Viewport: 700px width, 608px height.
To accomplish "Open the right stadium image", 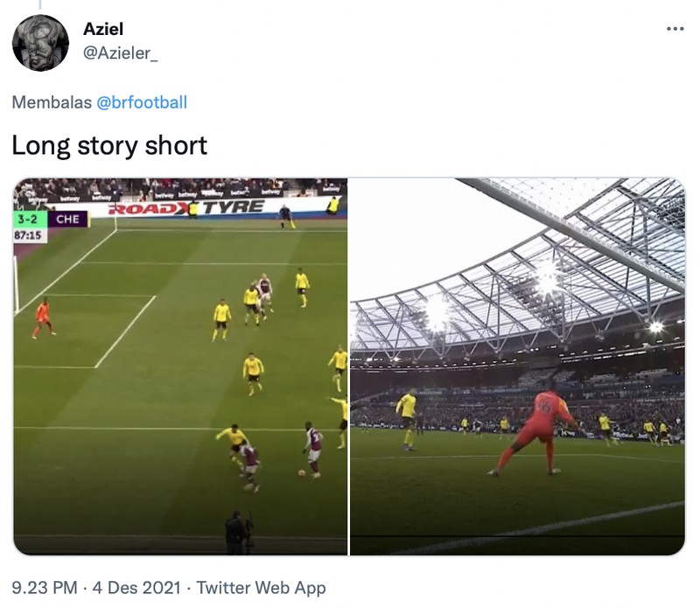I will coord(525,365).
